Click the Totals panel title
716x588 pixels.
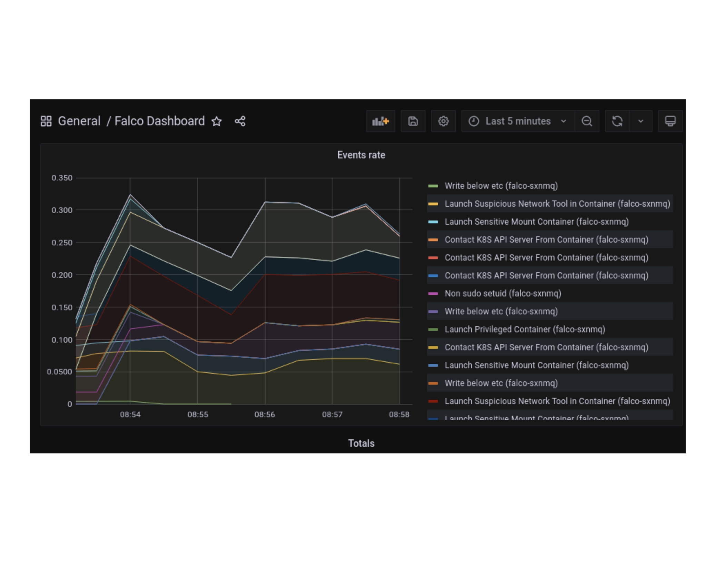coord(361,443)
